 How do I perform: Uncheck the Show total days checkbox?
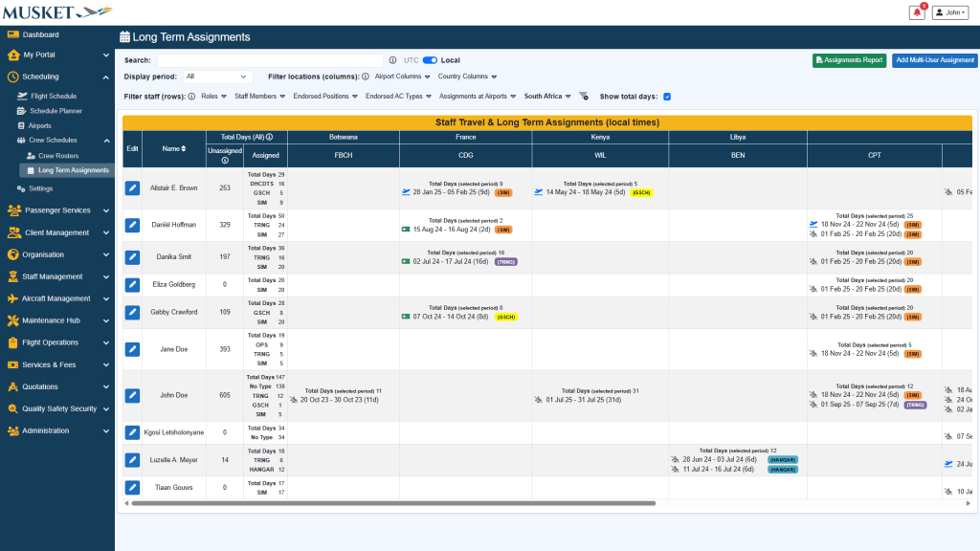(667, 97)
